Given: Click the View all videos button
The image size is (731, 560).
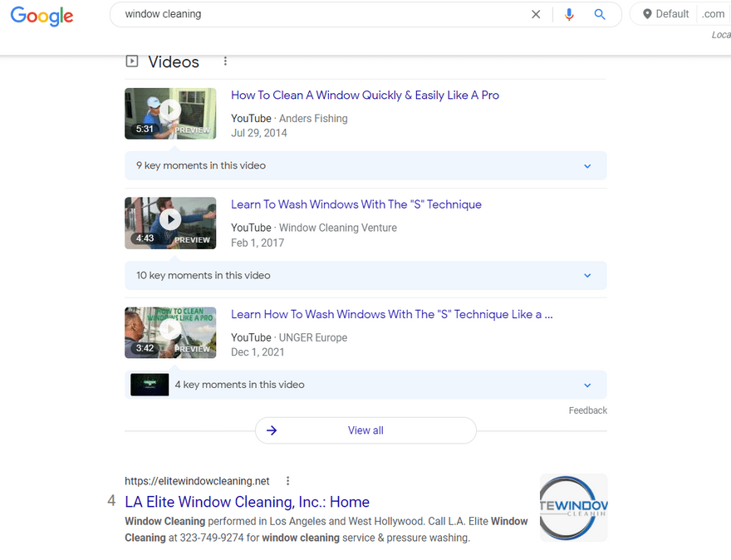Looking at the screenshot, I should pos(365,430).
